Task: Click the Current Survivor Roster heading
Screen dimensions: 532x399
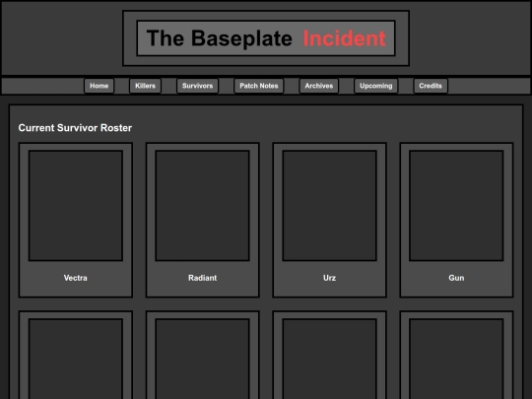Action: pos(75,128)
